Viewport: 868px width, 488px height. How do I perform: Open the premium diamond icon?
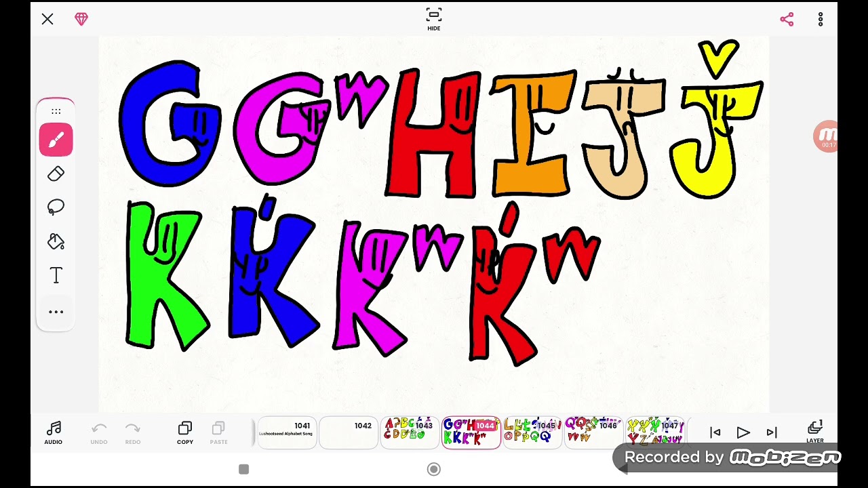pyautogui.click(x=81, y=19)
